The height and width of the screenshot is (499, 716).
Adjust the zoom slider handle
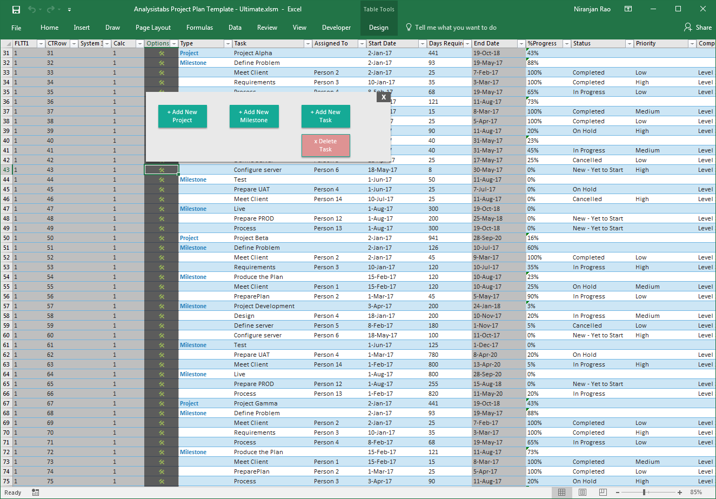click(644, 492)
